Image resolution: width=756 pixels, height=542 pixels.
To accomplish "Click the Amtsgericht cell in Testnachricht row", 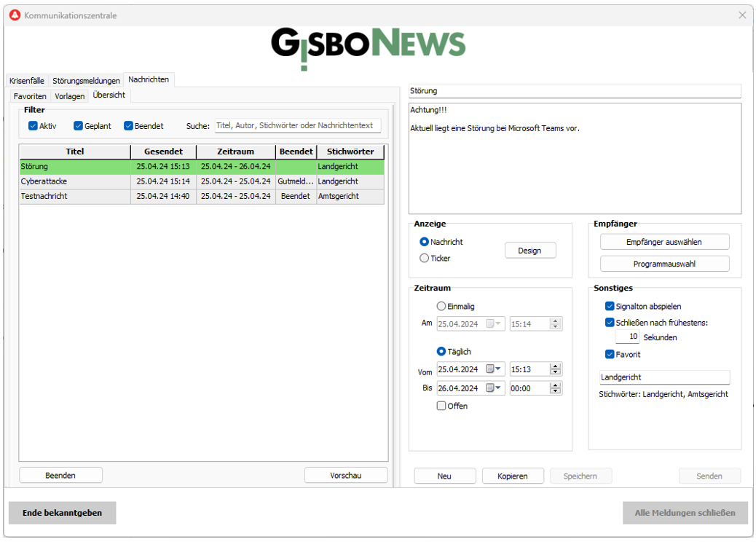I will (350, 196).
